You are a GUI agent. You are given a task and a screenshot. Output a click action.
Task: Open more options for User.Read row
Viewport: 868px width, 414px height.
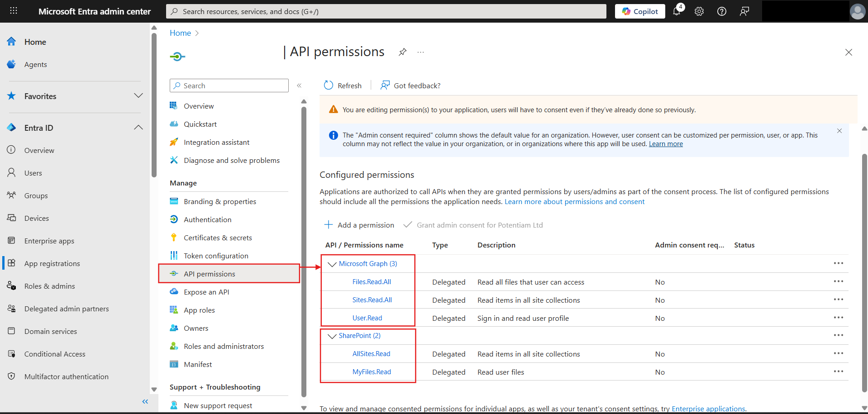coord(838,318)
